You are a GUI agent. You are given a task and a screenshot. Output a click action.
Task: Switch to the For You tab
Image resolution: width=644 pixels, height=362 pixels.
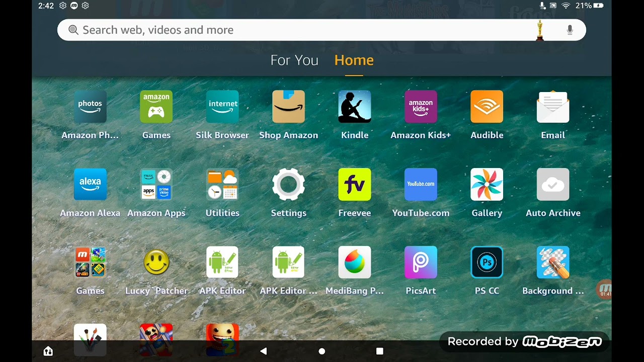[x=294, y=60]
